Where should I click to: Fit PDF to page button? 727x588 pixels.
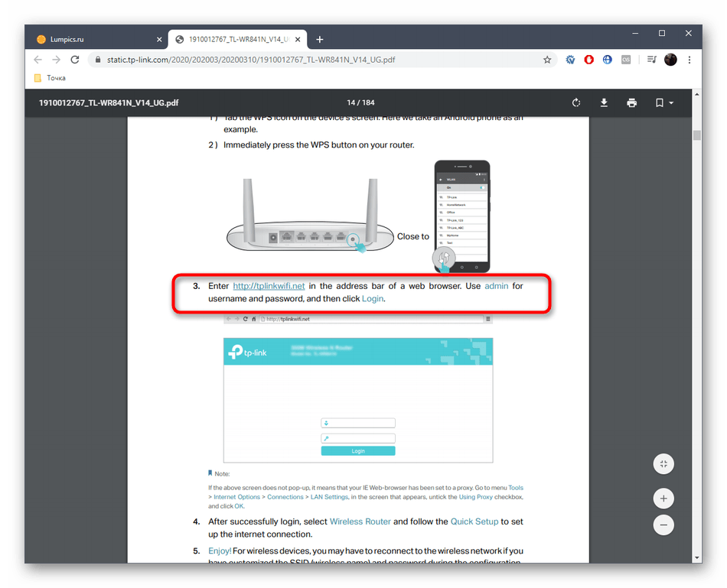[663, 464]
